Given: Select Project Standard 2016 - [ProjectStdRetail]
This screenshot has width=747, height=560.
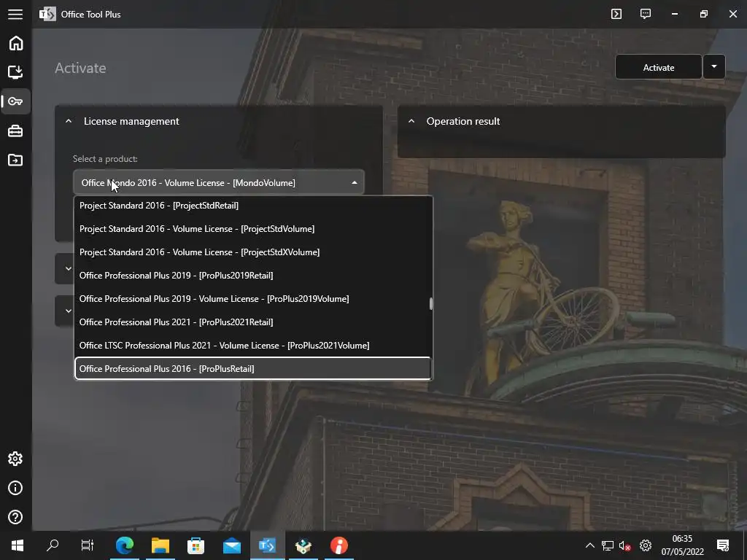Looking at the screenshot, I should click(252, 205).
